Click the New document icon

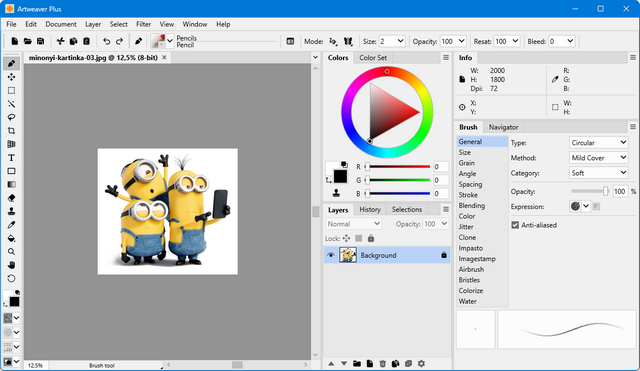[15, 41]
